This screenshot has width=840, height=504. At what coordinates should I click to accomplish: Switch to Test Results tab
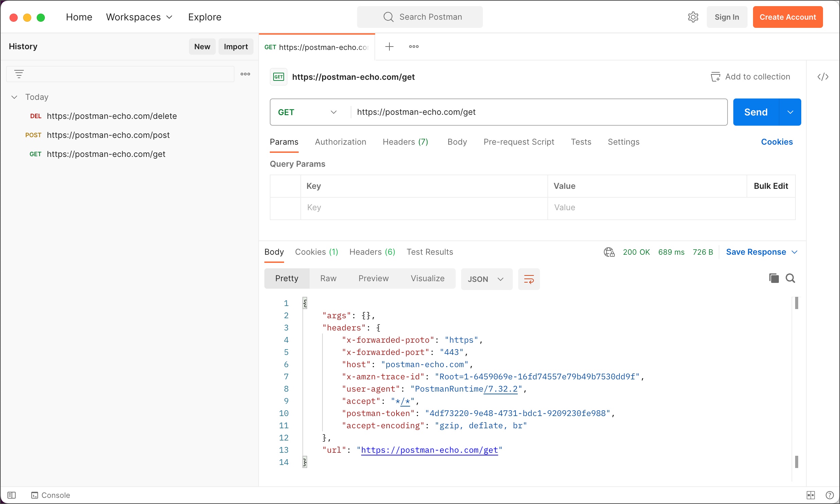430,252
